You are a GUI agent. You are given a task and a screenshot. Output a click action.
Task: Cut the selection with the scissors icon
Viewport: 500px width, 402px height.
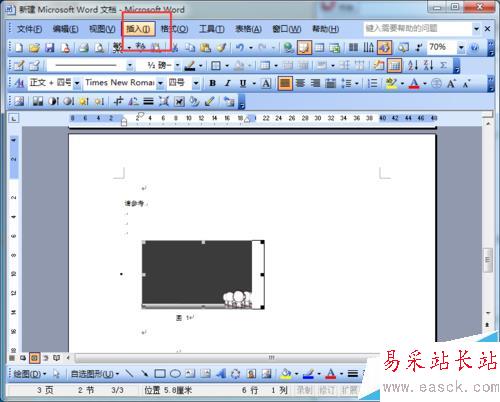click(175, 48)
